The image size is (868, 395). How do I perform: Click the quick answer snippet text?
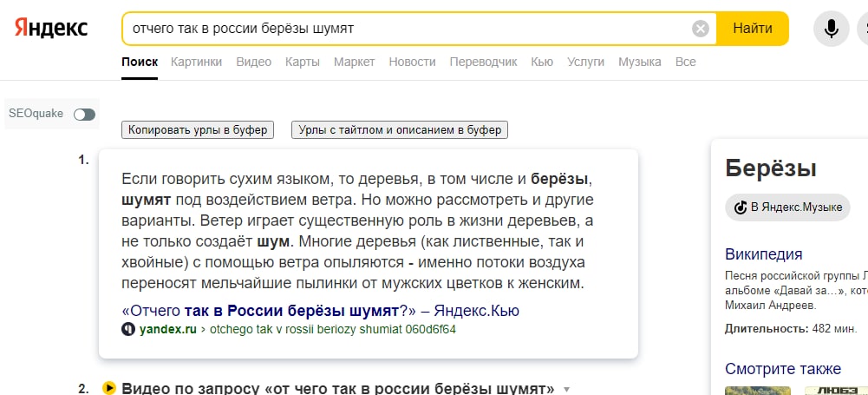point(357,232)
